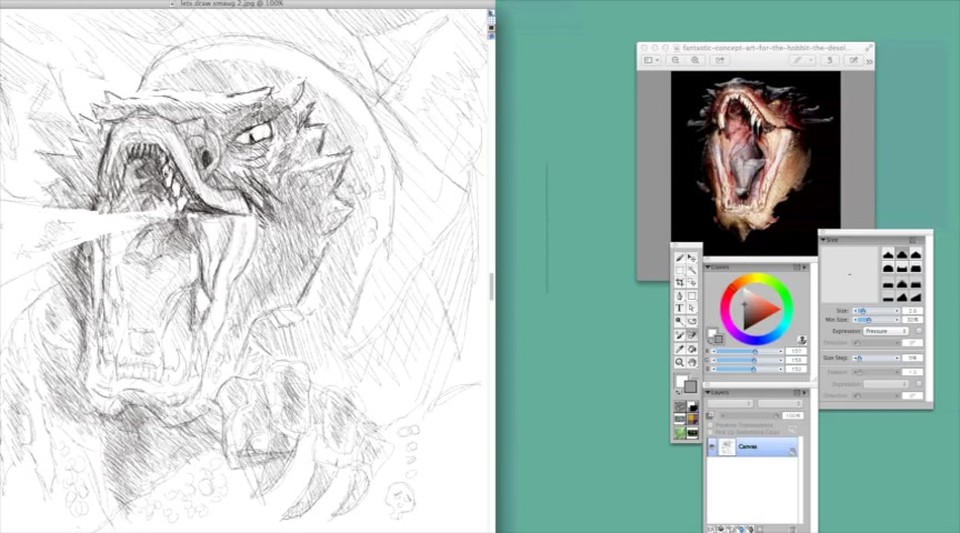Click the R value input field

tap(797, 351)
